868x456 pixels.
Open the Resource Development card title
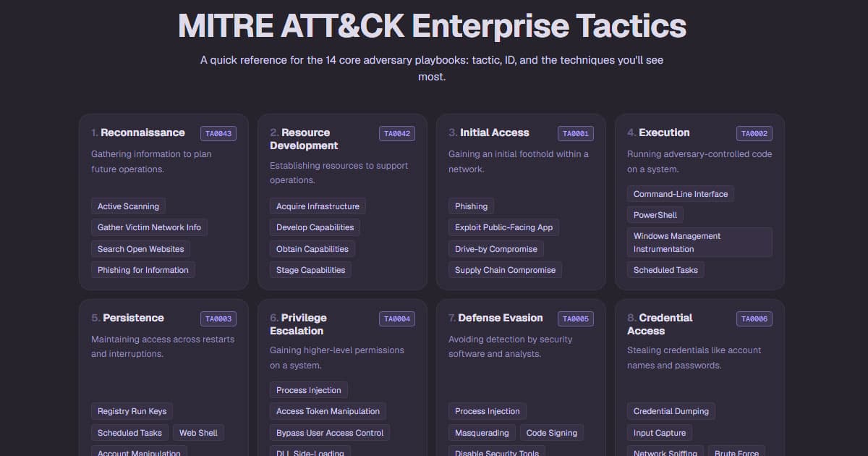[x=304, y=139]
